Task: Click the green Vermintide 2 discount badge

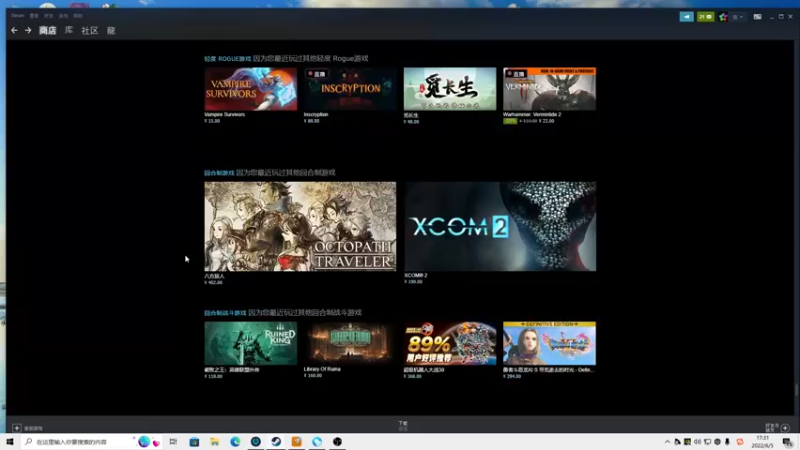Action: click(x=510, y=121)
